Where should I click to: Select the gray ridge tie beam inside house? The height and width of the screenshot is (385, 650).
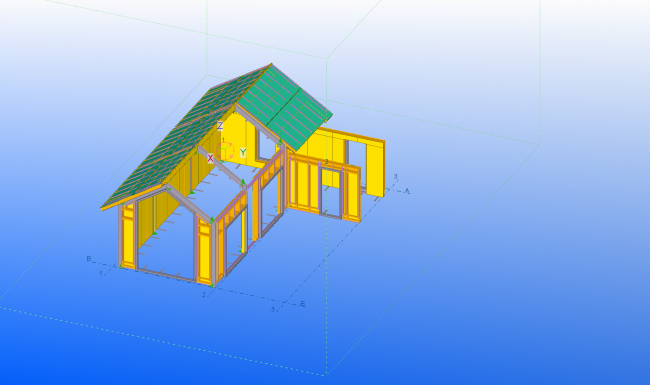pyautogui.click(x=221, y=166)
